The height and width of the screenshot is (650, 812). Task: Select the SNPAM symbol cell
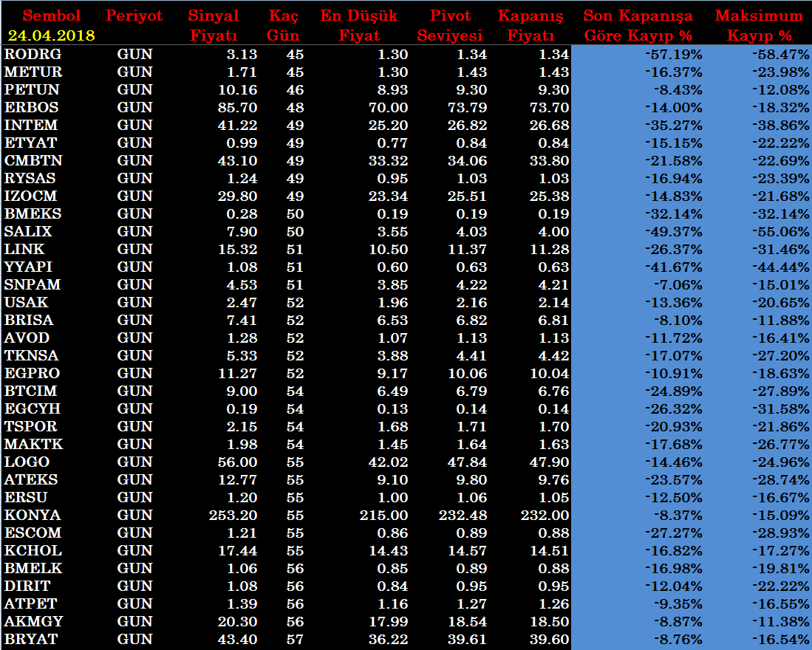click(x=32, y=284)
